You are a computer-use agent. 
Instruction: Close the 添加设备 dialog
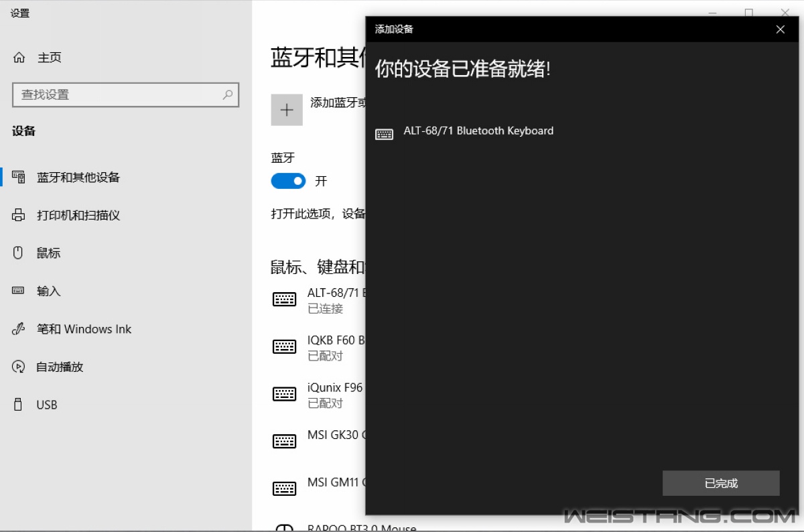[x=780, y=29]
